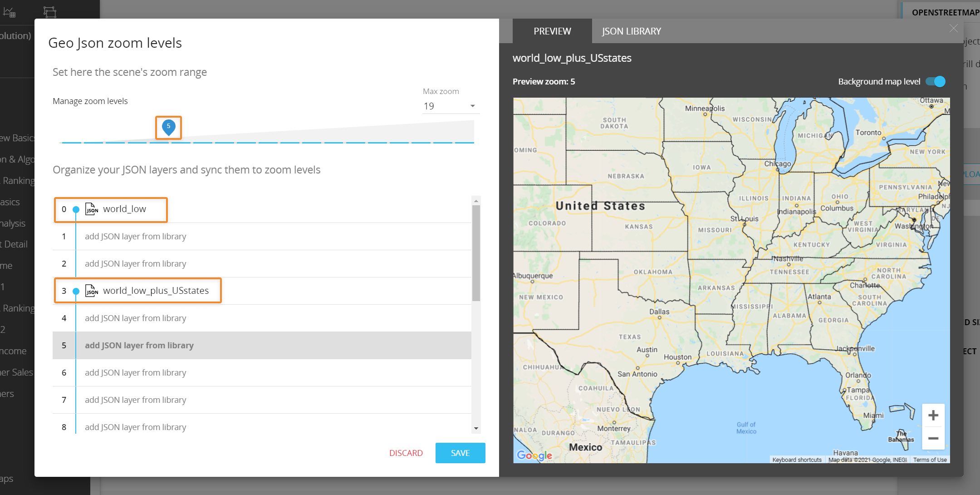This screenshot has width=980, height=495.
Task: Click the Google logo on the map
Action: (x=534, y=455)
